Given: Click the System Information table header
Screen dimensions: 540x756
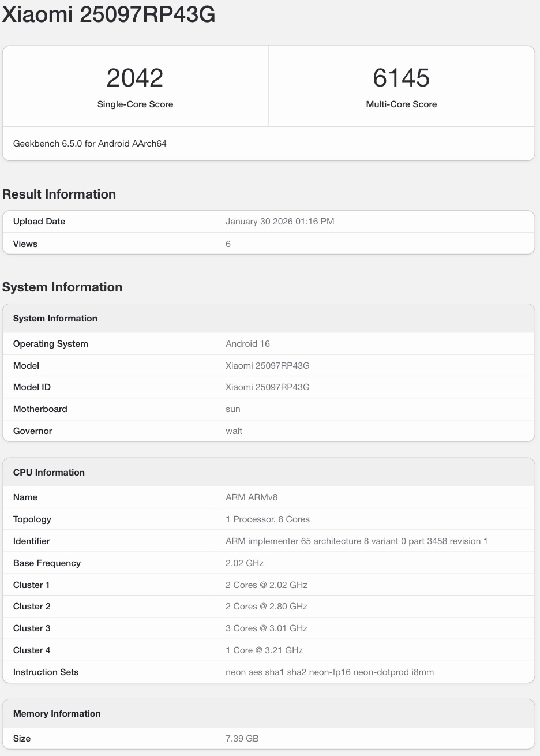Looking at the screenshot, I should pyautogui.click(x=55, y=319).
